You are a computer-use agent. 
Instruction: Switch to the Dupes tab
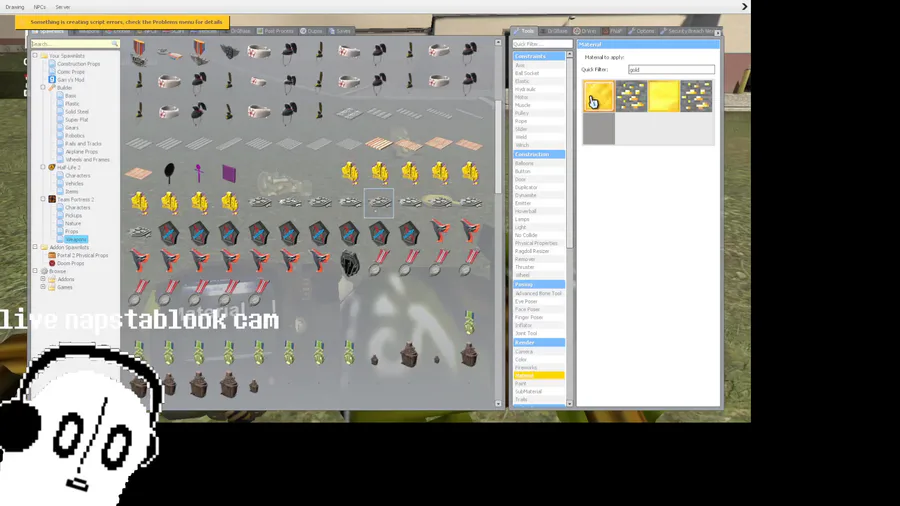point(311,31)
